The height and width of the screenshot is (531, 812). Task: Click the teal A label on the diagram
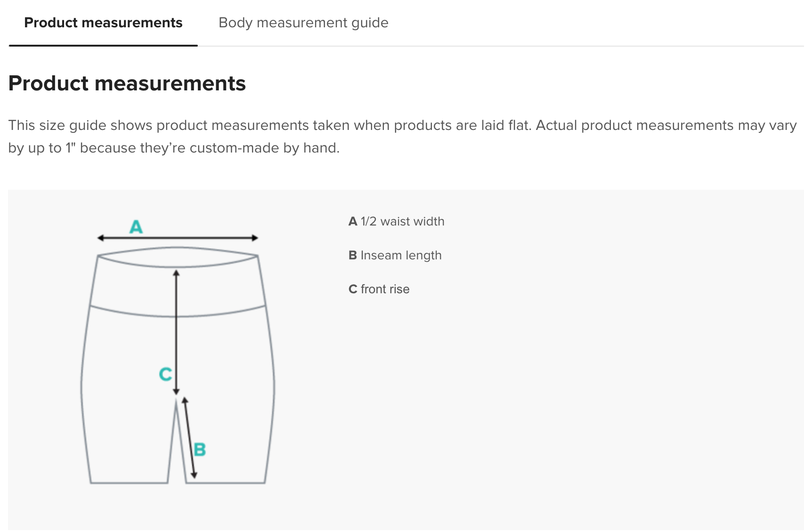(136, 227)
